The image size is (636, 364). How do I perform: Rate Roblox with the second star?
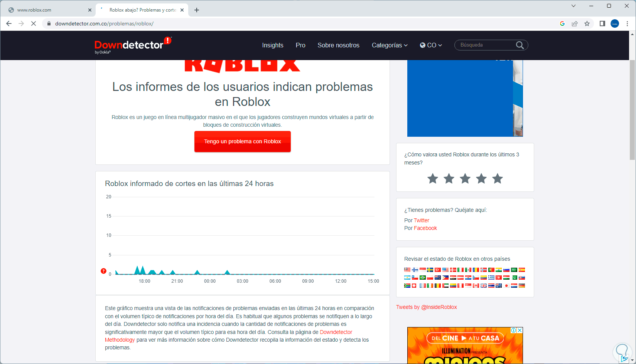point(449,178)
